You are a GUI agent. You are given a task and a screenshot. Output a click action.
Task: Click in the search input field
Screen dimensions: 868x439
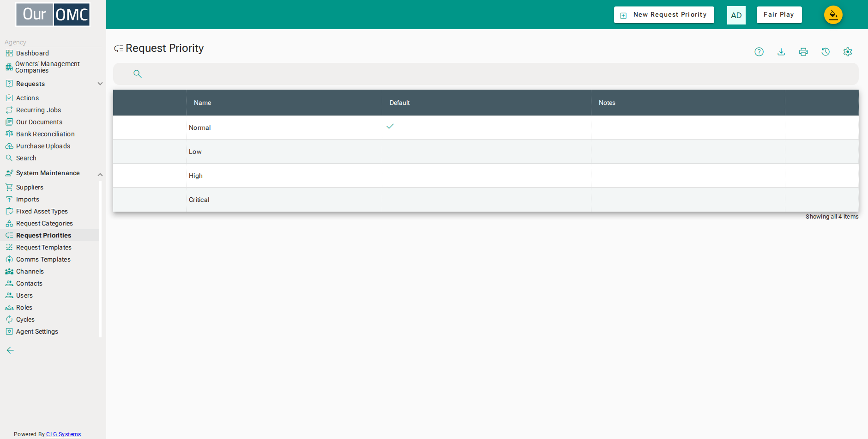(x=486, y=74)
